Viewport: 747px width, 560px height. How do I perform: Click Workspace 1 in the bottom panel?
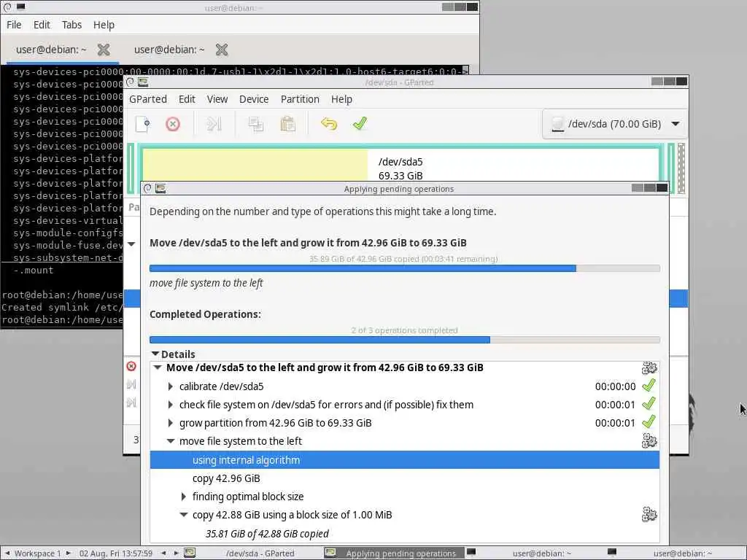(37, 553)
